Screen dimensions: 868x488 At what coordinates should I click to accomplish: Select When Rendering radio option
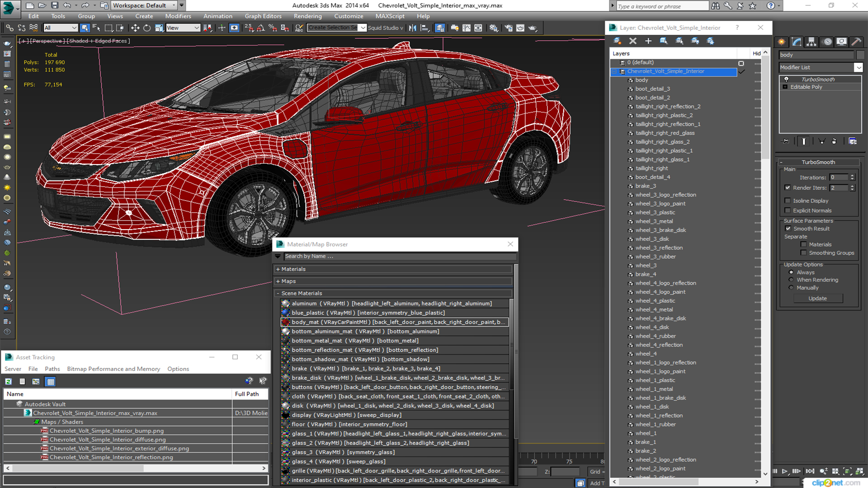pyautogui.click(x=791, y=280)
